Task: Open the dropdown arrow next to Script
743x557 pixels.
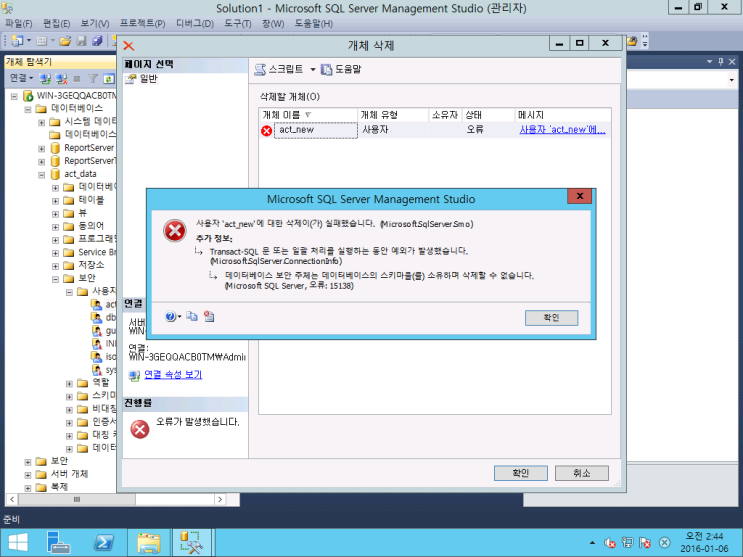Action: pos(313,70)
